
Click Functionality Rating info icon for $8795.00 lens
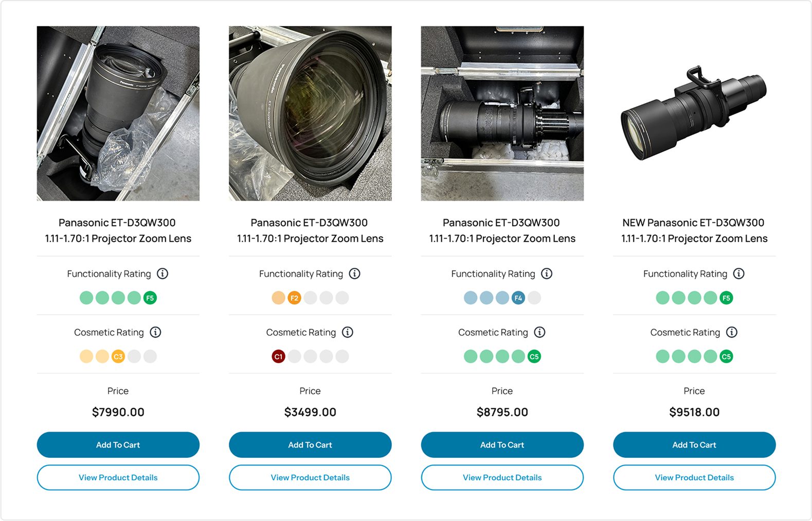coord(547,274)
